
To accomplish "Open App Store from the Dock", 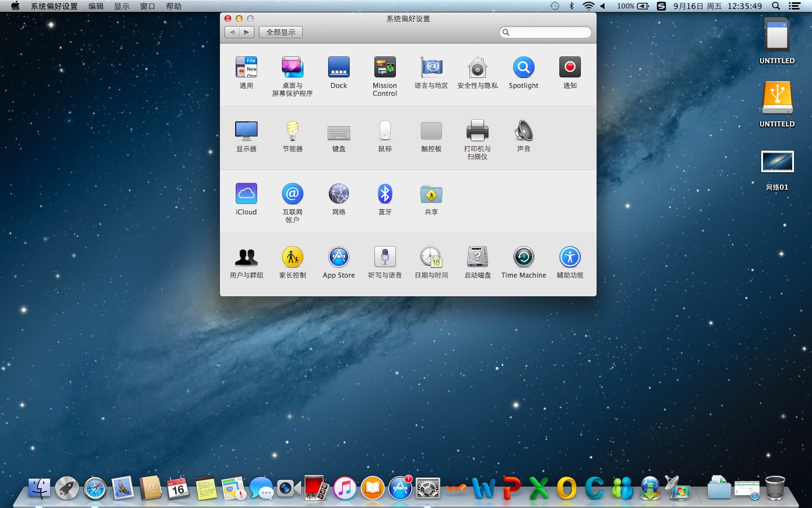I will coord(400,488).
